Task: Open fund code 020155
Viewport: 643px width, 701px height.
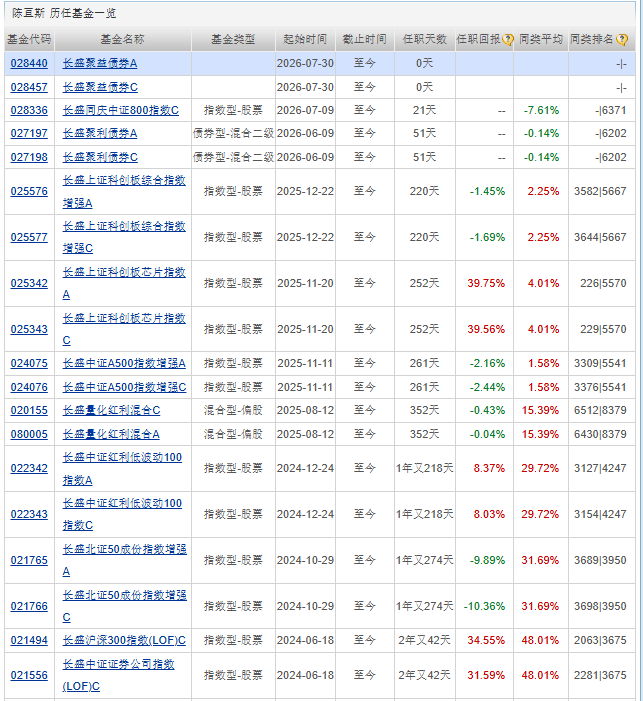Action: pyautogui.click(x=29, y=410)
